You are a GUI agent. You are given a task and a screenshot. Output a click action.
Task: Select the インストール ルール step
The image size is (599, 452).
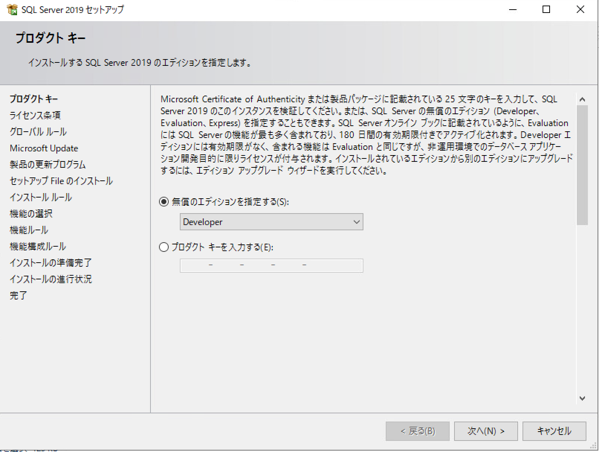click(x=41, y=198)
